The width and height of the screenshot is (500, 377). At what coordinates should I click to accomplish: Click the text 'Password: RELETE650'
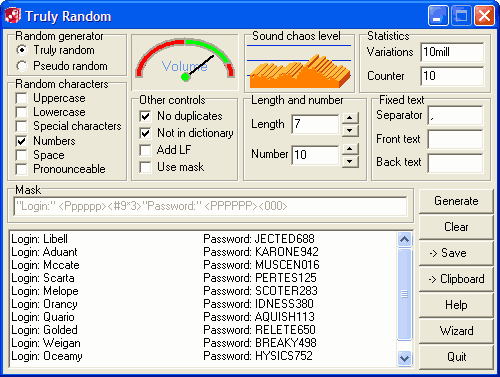coord(259,330)
